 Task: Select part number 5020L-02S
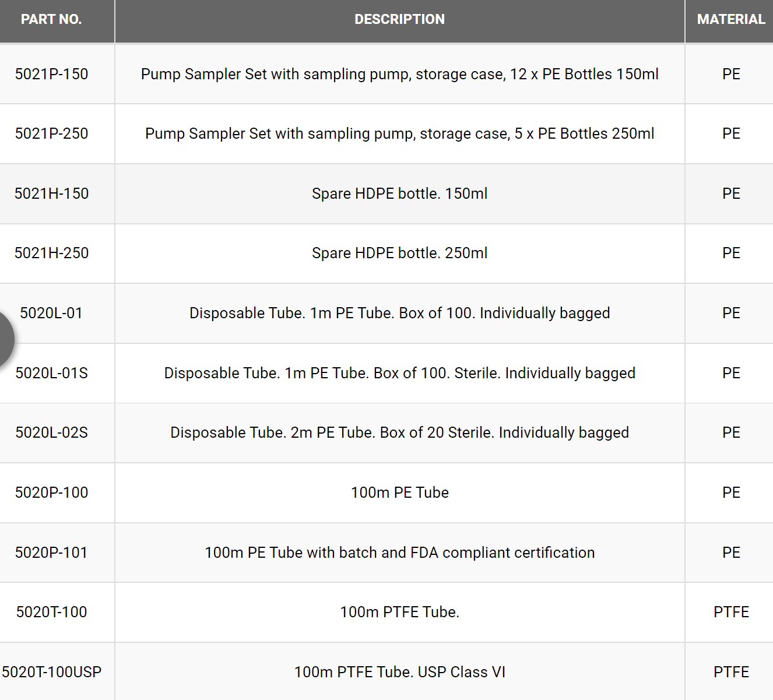pyautogui.click(x=51, y=432)
